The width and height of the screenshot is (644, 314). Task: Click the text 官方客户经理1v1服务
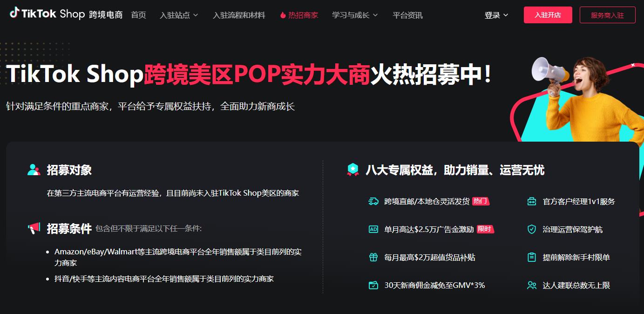pyautogui.click(x=579, y=201)
